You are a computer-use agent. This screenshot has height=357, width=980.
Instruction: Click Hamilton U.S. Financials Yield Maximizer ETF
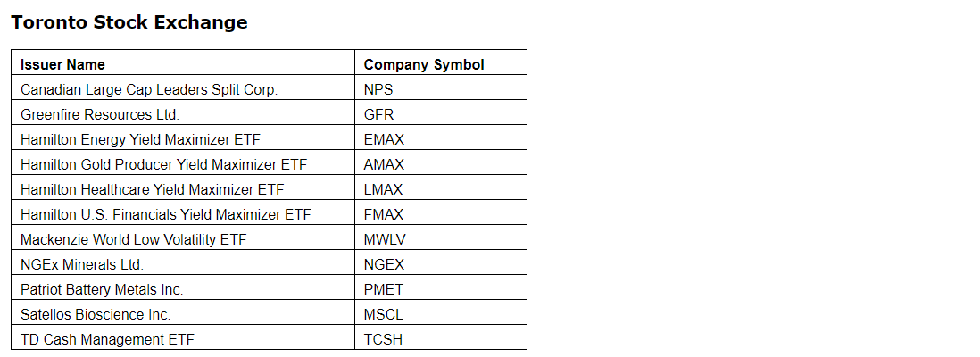coord(166,214)
